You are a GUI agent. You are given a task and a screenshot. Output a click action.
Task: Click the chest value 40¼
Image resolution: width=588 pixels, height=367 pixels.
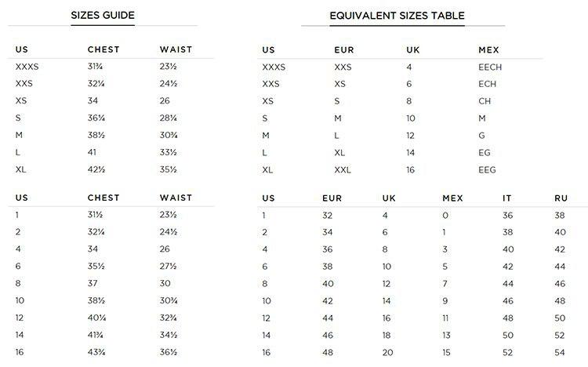tap(97, 318)
